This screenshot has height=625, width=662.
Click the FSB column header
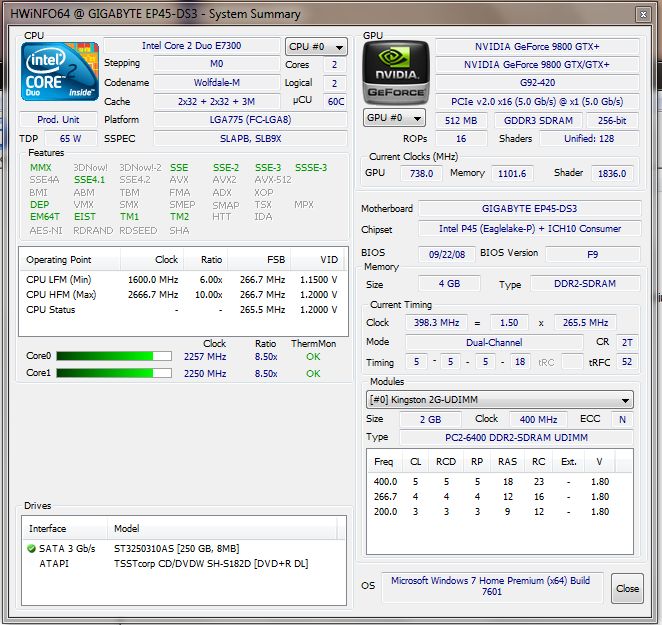(259, 259)
